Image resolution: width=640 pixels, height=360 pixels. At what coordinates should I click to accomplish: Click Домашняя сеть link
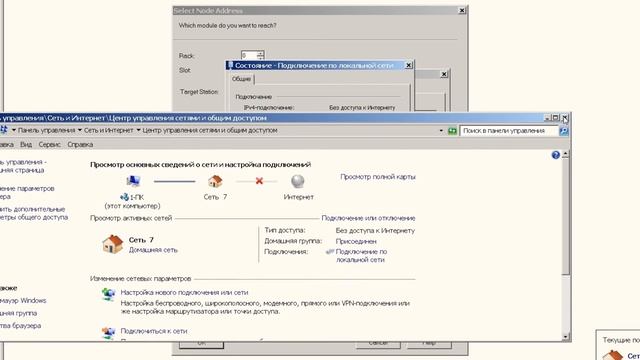[153, 250]
